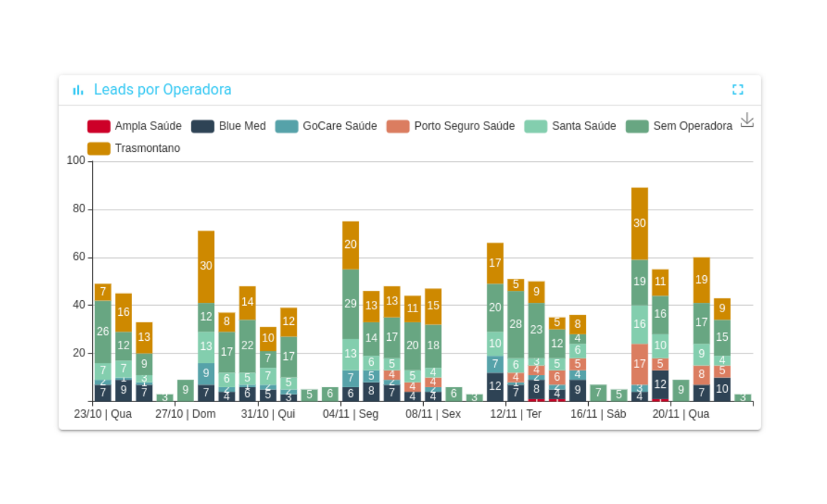This screenshot has height=504, width=827.
Task: Click the Trasmontano segment labeled 30 on 27/10
Action: pyautogui.click(x=206, y=266)
